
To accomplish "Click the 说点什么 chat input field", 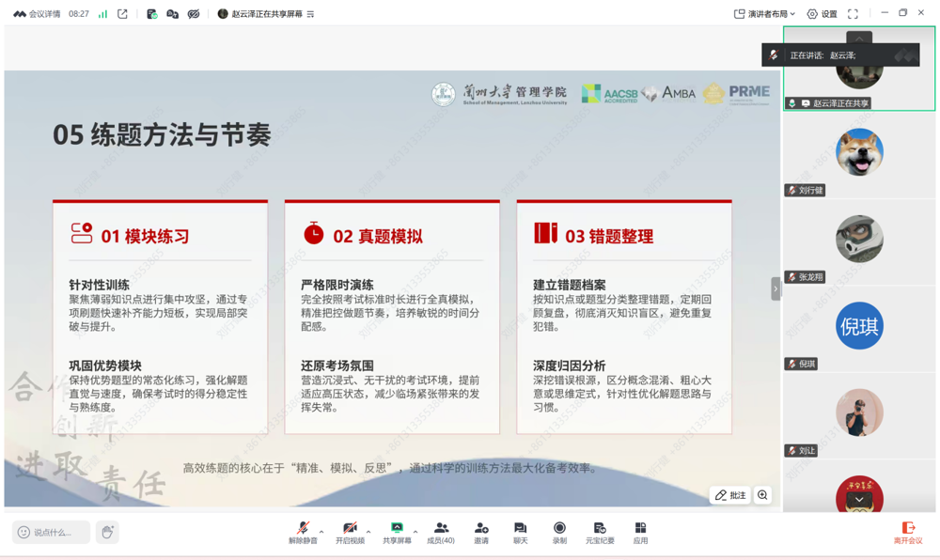I will 52,532.
